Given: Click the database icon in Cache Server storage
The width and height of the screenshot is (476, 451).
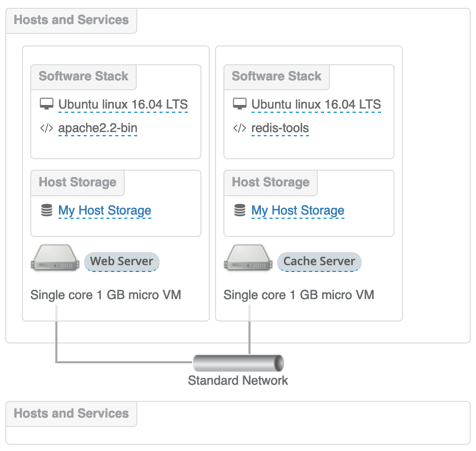Looking at the screenshot, I should 240,210.
